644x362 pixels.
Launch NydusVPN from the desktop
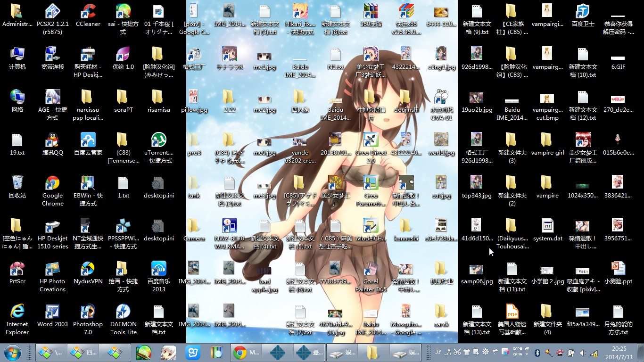88,268
